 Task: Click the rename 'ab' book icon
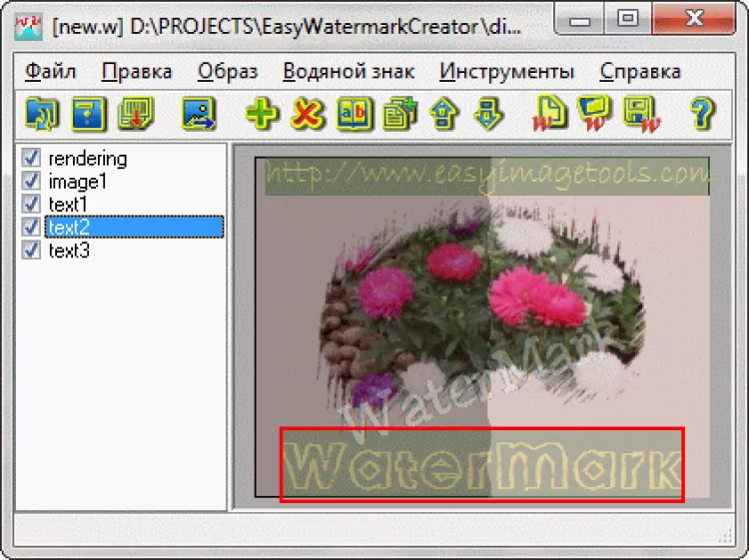coord(354,114)
